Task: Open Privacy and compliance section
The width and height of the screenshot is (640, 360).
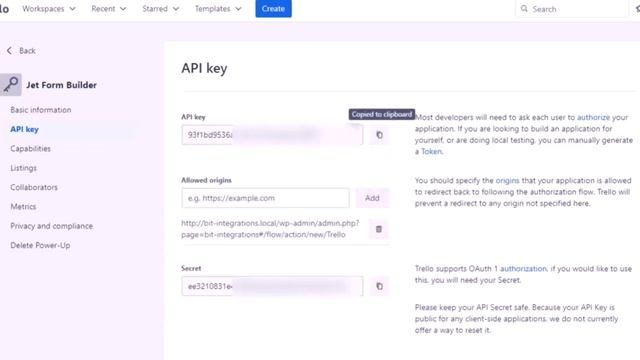Action: 51,226
